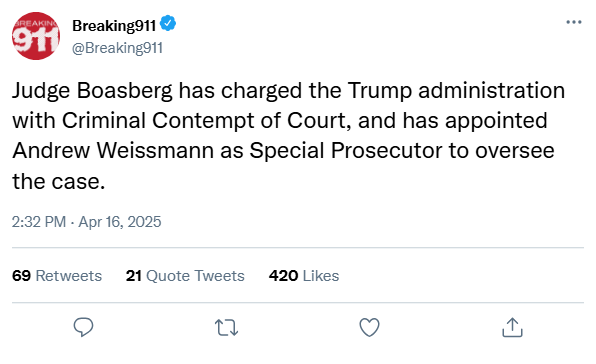
Task: Click the Breaking911 display name
Action: click(x=114, y=25)
